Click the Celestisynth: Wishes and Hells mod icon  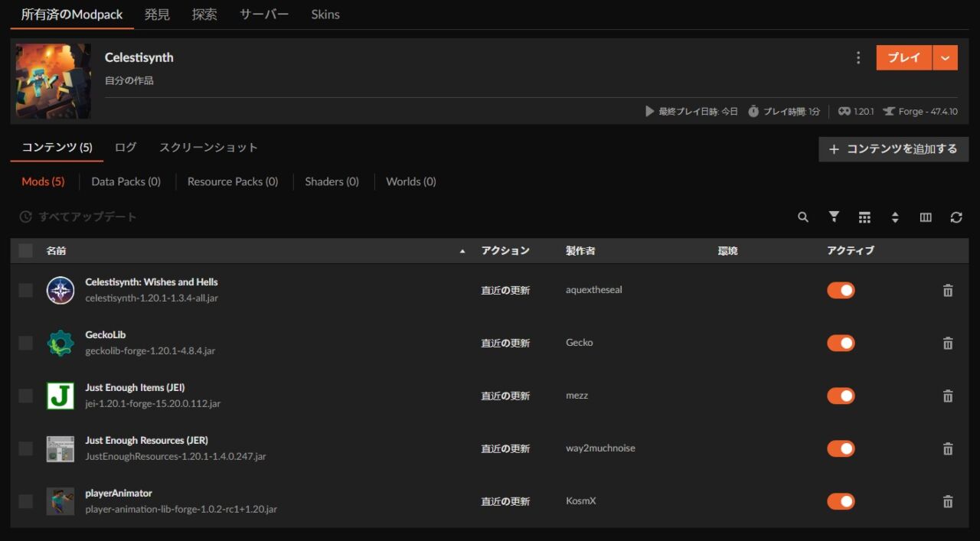tap(60, 290)
